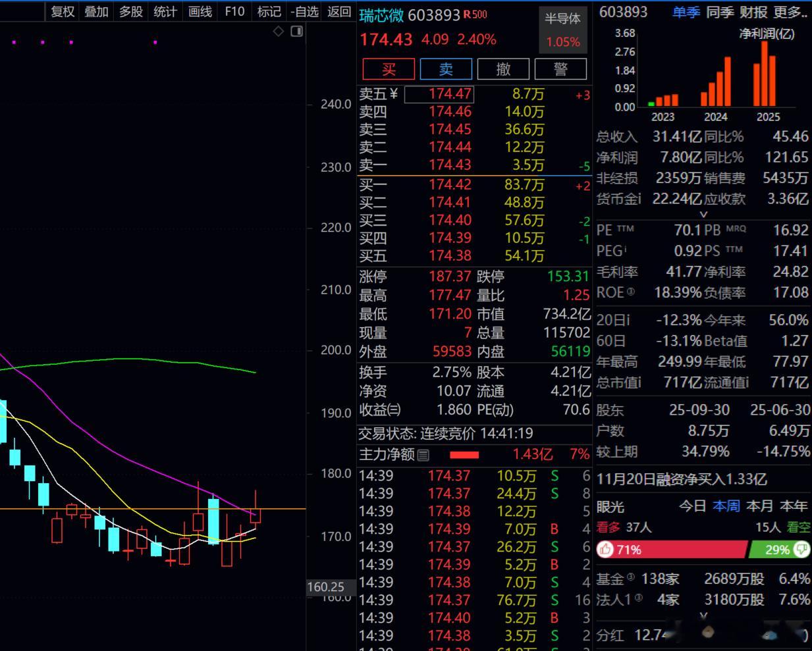The image size is (812, 651).
Task: Click the 叠加 overlay toolbar item
Action: click(x=96, y=11)
